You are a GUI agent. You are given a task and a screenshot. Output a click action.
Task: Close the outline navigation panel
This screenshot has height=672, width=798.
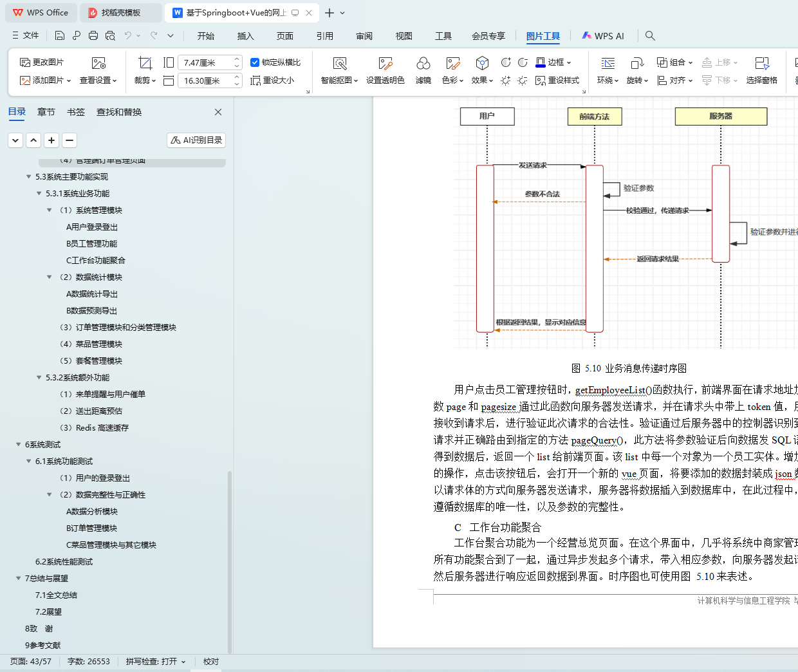[x=218, y=112]
